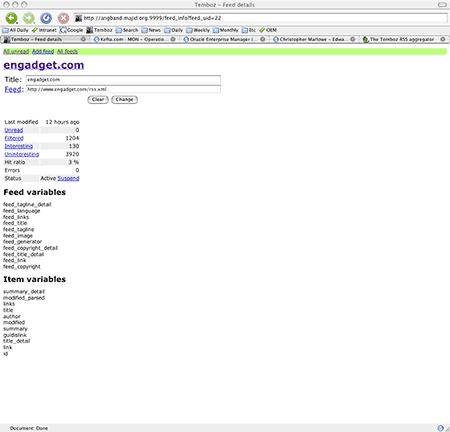
Task: Open the Filtered items link
Action: (14, 138)
